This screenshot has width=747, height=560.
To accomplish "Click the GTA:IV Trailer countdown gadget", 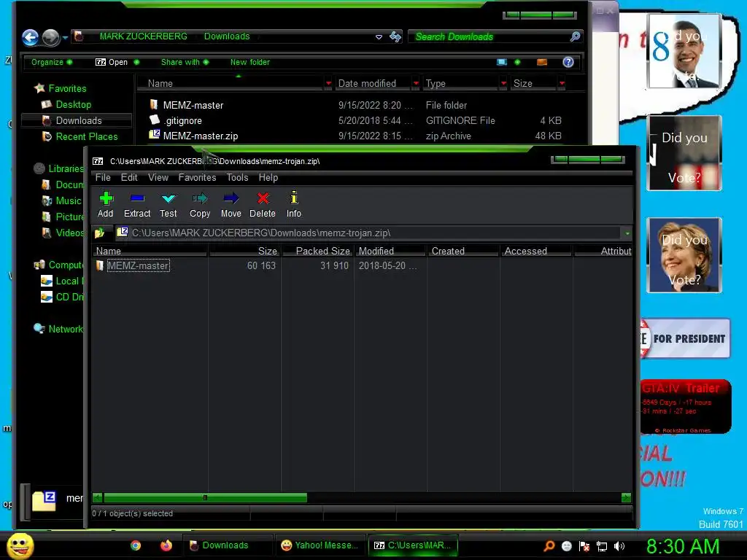I will pos(686,406).
